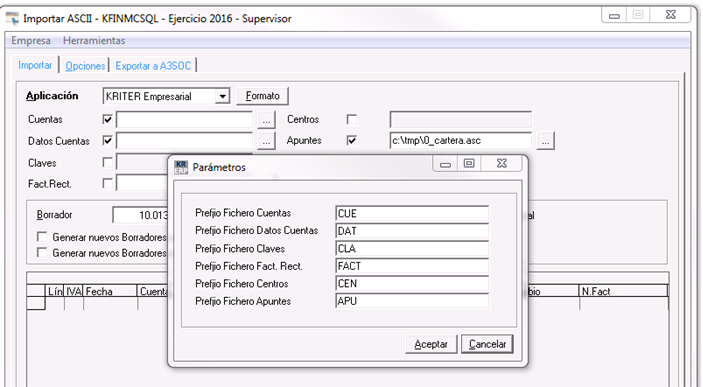
Task: Browse for the Datos Cuentas file
Action: coord(266,141)
